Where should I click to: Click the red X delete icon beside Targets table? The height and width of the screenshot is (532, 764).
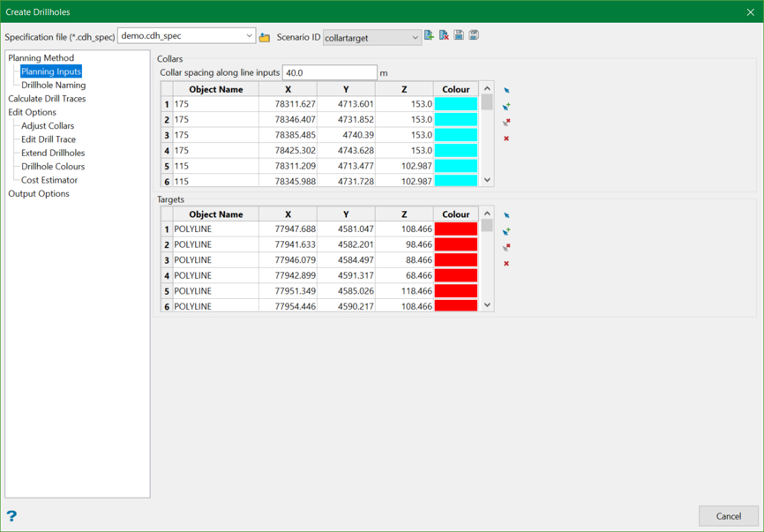506,264
